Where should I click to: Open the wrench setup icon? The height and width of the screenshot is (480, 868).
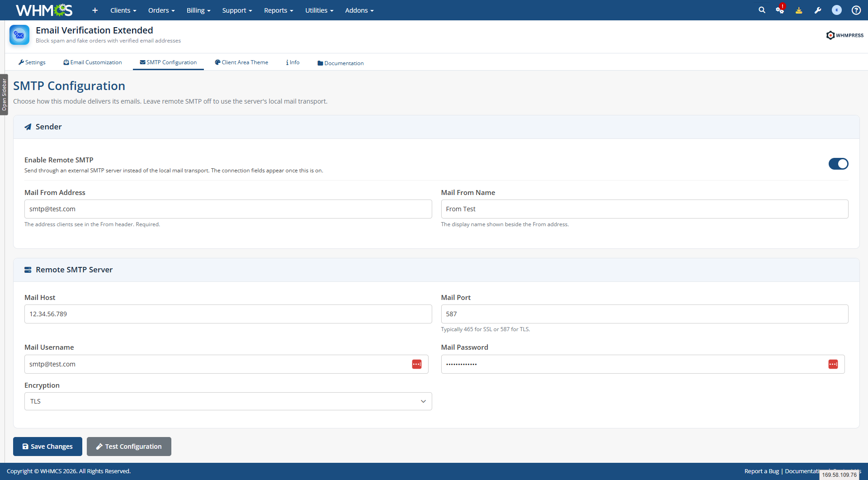tap(818, 10)
